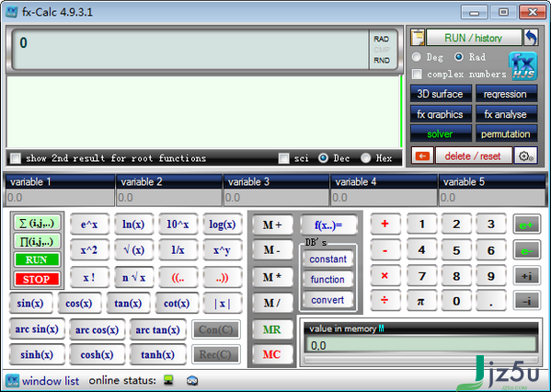
Task: Open the DB's function list
Action: (x=327, y=280)
